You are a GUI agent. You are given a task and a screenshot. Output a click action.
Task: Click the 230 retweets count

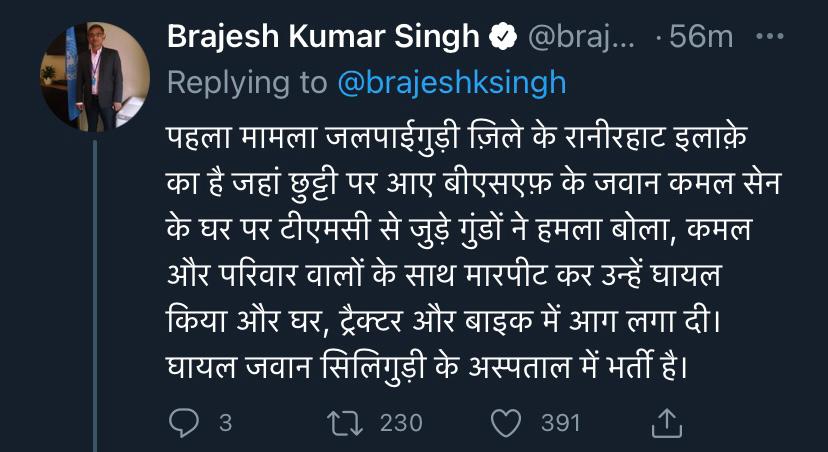pos(402,423)
